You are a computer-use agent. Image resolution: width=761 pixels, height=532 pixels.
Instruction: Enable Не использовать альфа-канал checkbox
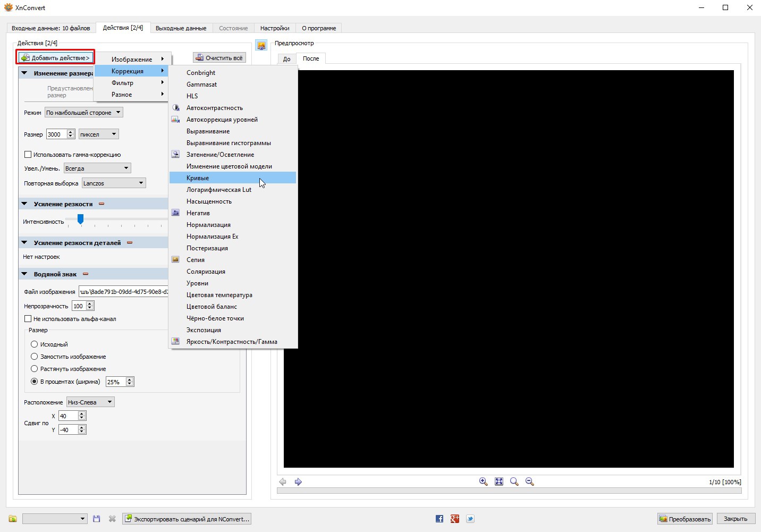click(x=28, y=319)
